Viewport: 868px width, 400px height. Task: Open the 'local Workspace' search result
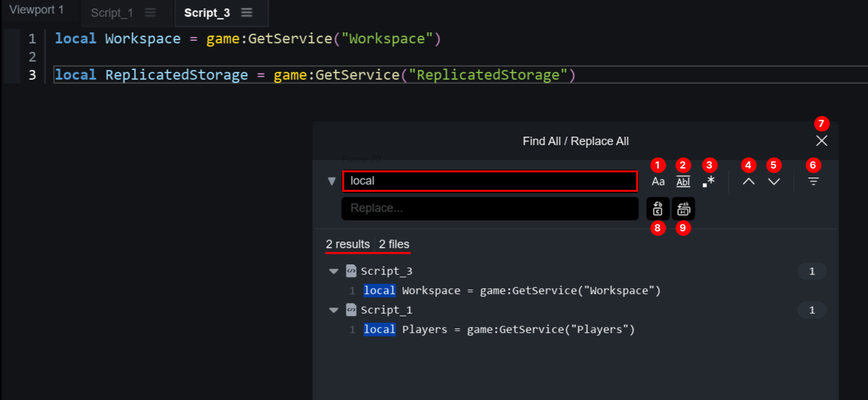click(511, 290)
